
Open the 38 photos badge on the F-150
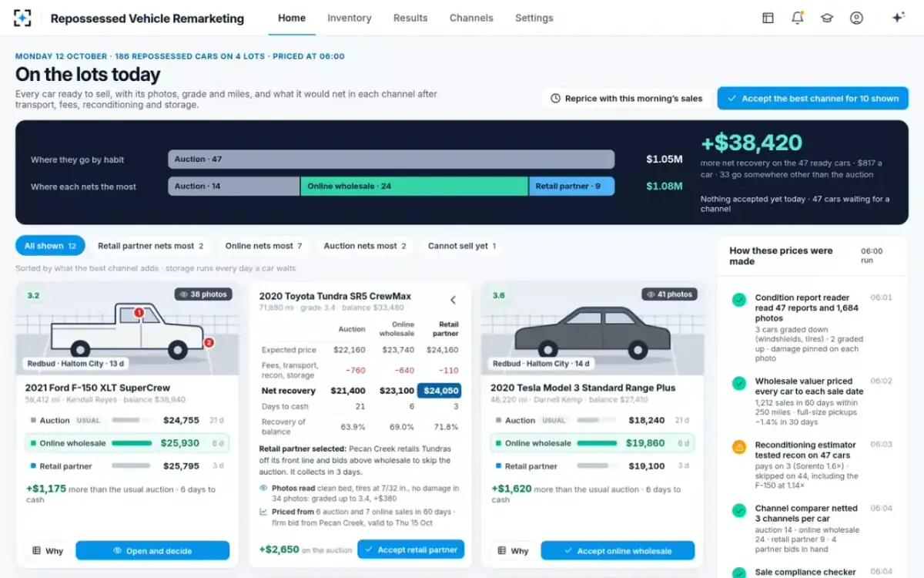[x=203, y=294]
